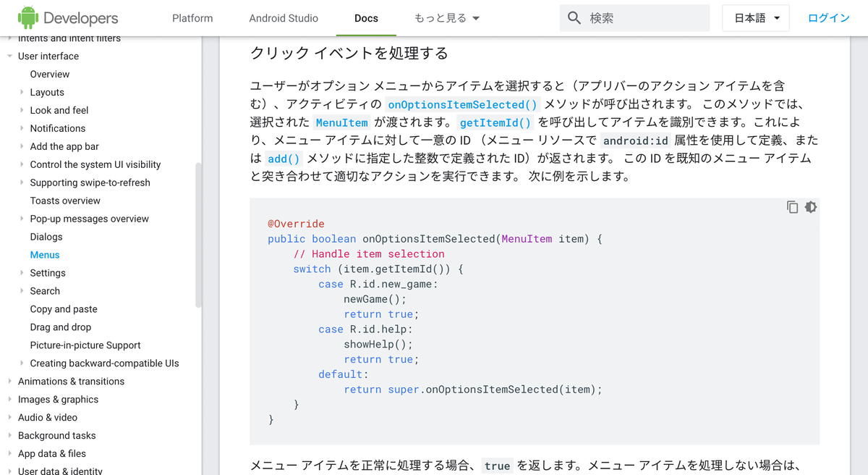Expand the Layouts section arrow

pos(22,92)
